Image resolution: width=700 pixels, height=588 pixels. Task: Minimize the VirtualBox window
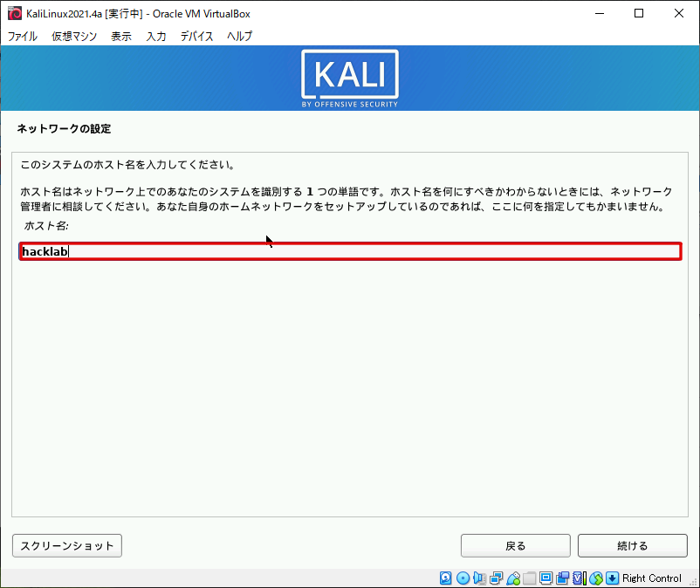tap(600, 13)
